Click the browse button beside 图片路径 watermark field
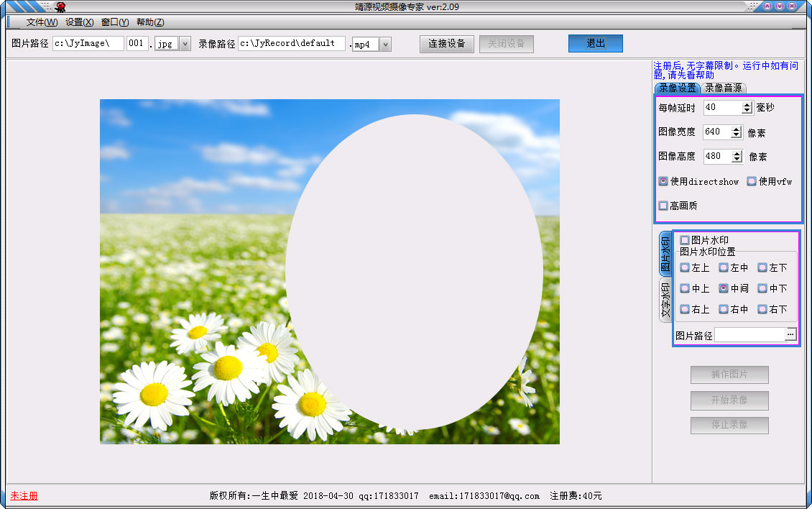This screenshot has width=812, height=509. tap(790, 334)
